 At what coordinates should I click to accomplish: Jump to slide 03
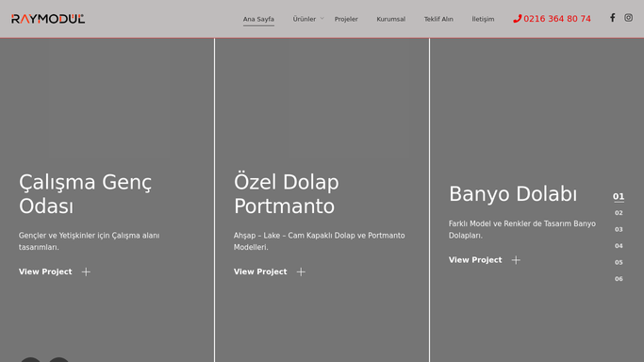coord(619,229)
